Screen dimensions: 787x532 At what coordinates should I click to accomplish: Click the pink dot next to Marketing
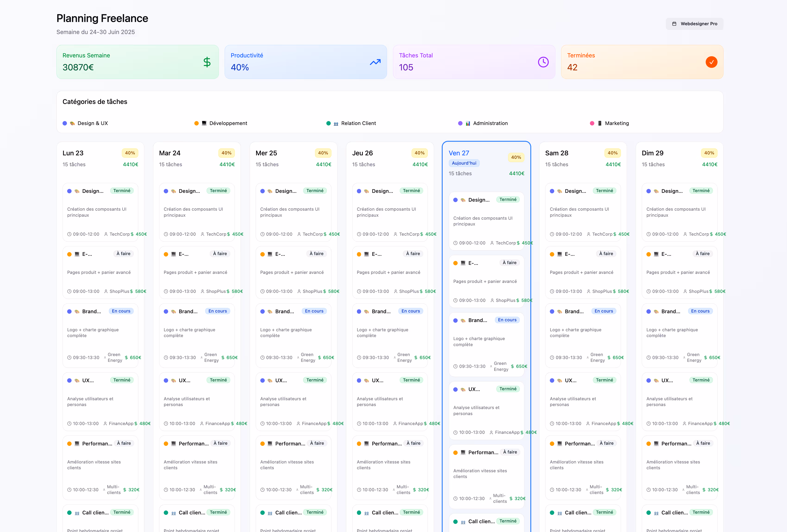(592, 123)
